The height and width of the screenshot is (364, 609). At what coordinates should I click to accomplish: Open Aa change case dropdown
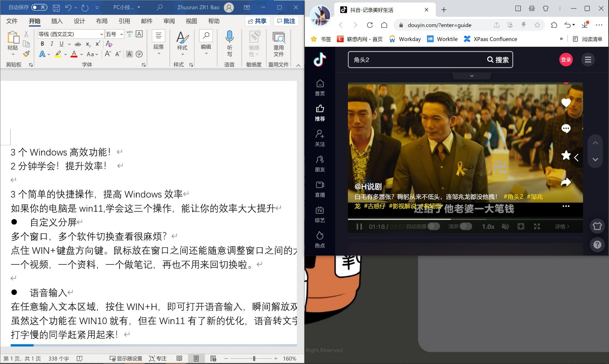(x=92, y=54)
